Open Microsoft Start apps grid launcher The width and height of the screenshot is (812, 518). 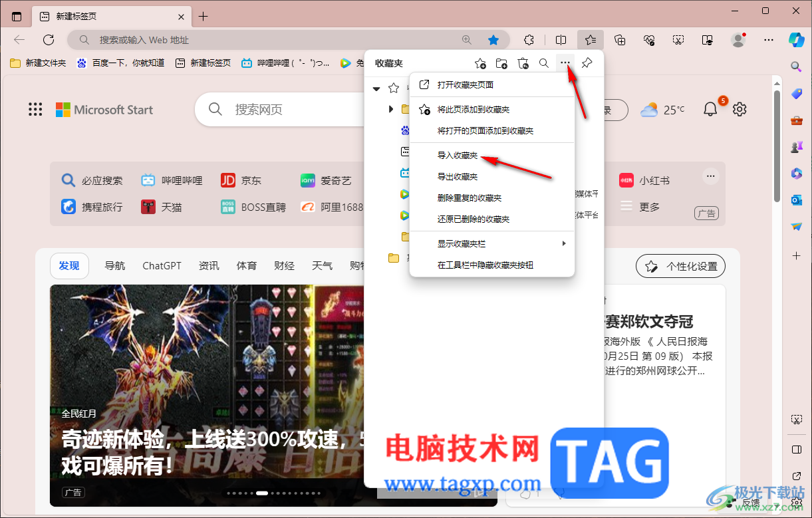click(x=35, y=110)
